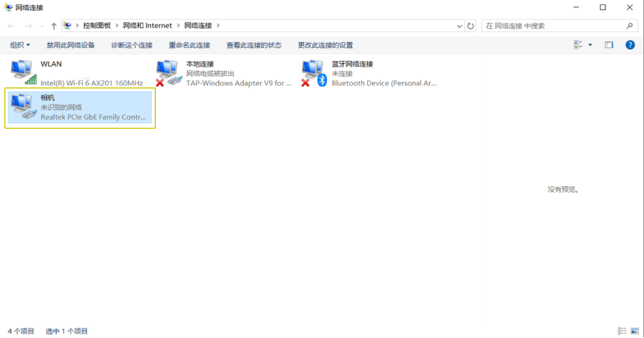
Task: Select the WLAN Wi-Fi adapter icon
Action: [24, 72]
